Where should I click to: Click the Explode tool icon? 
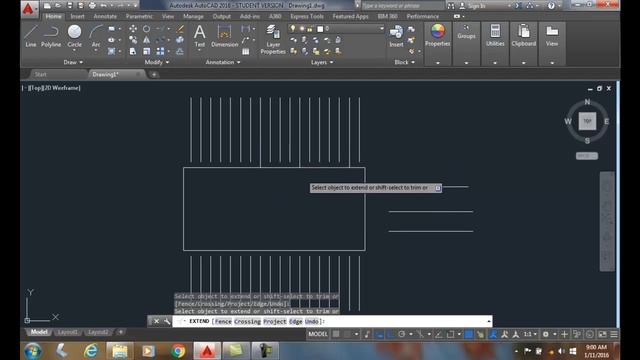tap(180, 40)
